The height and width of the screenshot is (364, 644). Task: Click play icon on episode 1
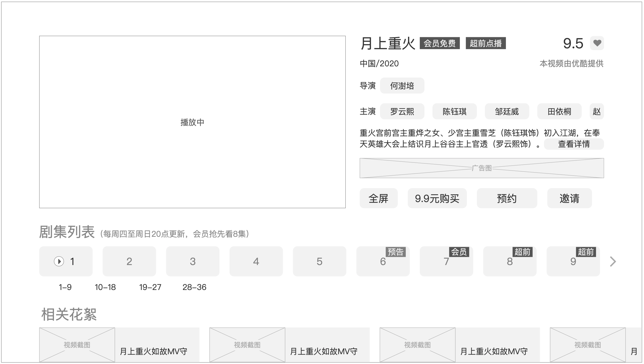coord(59,261)
